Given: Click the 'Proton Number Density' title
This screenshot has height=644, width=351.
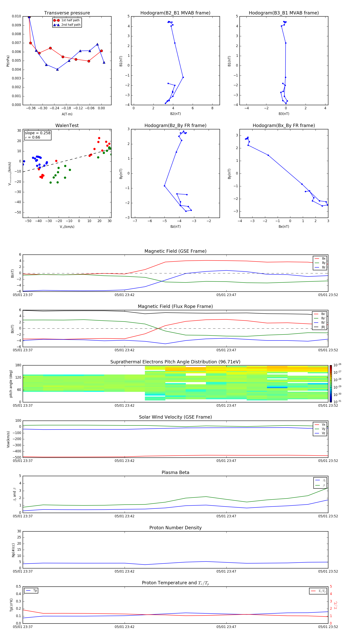Looking at the screenshot, I should click(175, 528).
